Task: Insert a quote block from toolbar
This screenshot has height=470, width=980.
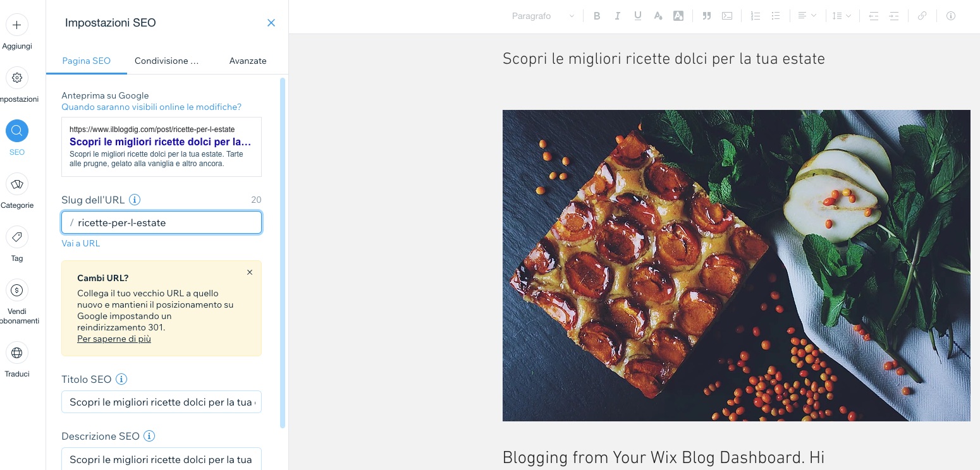Action: [x=707, y=16]
